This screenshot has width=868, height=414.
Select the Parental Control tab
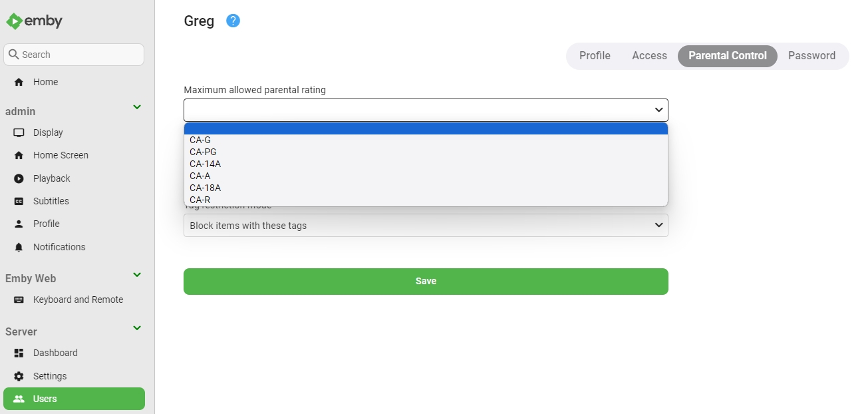pyautogui.click(x=728, y=56)
